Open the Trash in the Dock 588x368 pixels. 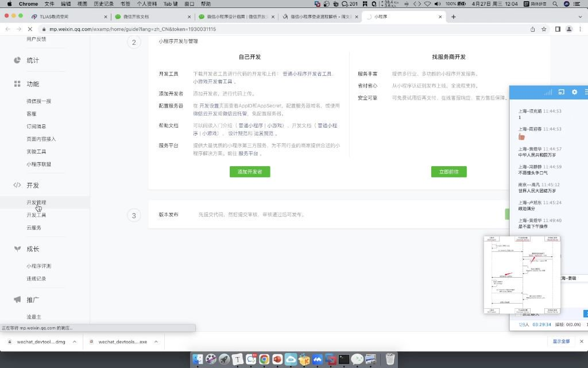pos(390,359)
